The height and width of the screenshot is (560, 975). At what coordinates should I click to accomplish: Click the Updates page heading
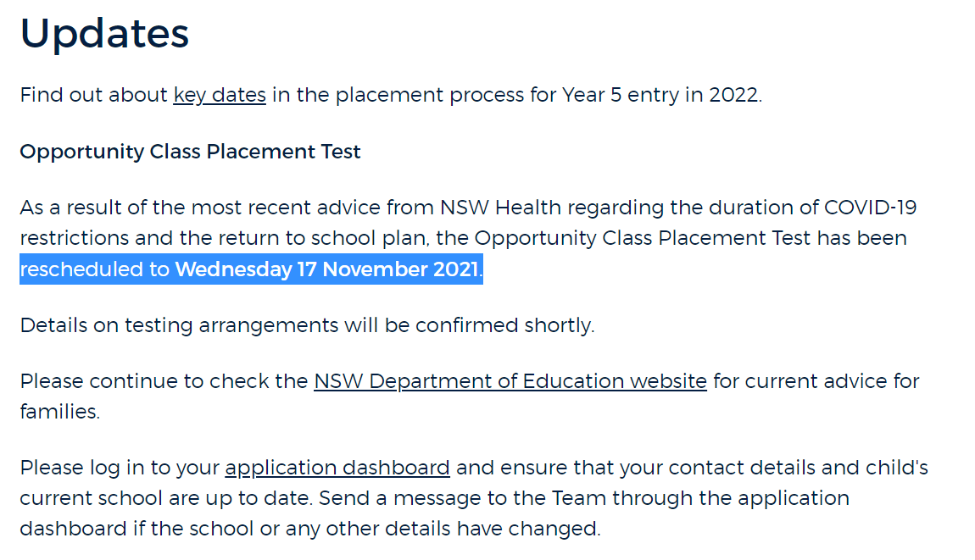coord(104,33)
